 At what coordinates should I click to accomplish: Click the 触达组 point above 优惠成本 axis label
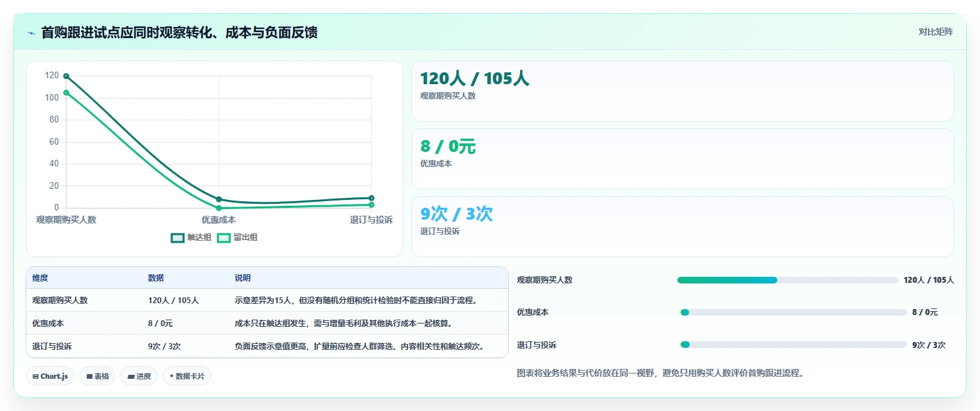click(x=219, y=199)
